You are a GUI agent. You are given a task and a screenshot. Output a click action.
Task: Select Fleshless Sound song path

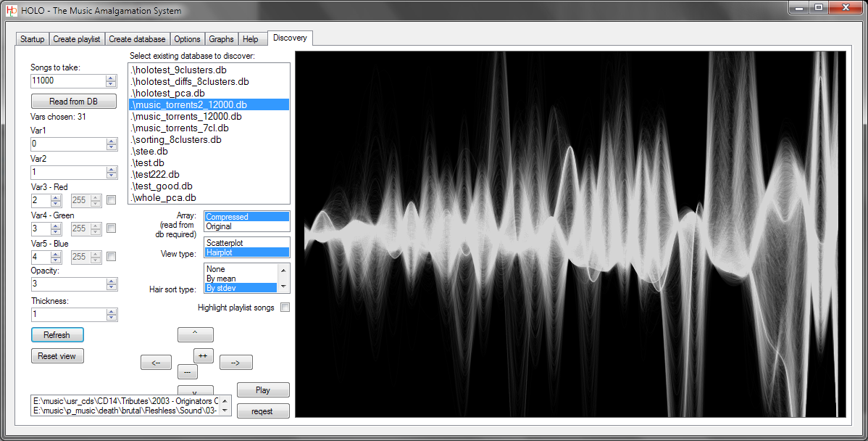point(125,410)
